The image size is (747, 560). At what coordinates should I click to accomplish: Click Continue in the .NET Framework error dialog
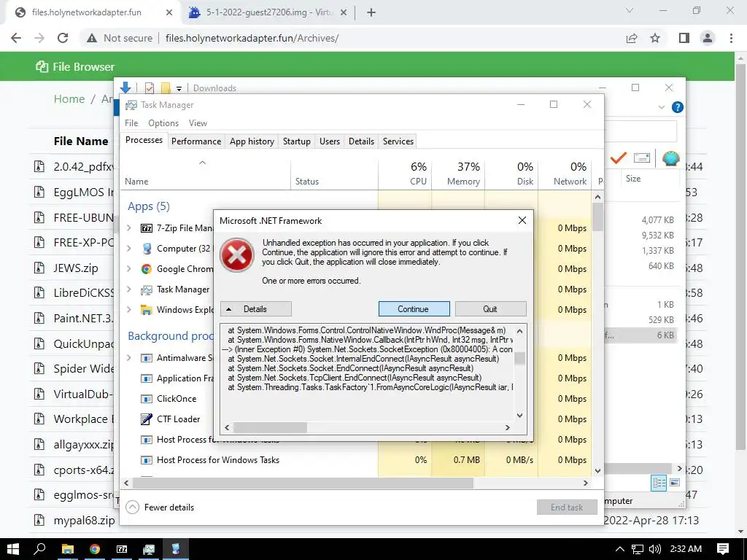pyautogui.click(x=414, y=308)
